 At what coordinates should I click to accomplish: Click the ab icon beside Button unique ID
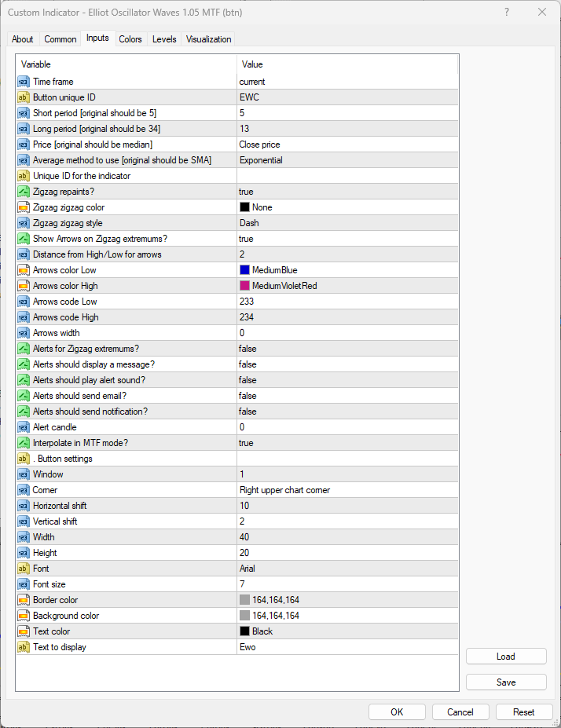24,97
